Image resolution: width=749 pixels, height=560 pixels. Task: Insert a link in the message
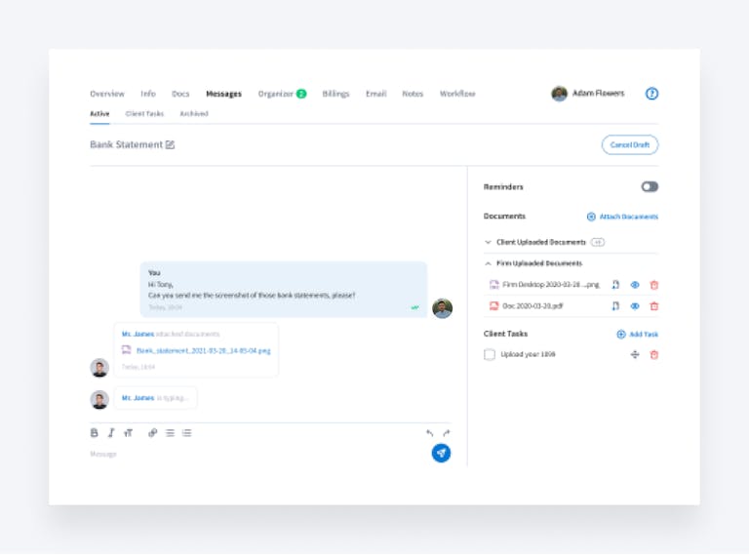point(152,433)
